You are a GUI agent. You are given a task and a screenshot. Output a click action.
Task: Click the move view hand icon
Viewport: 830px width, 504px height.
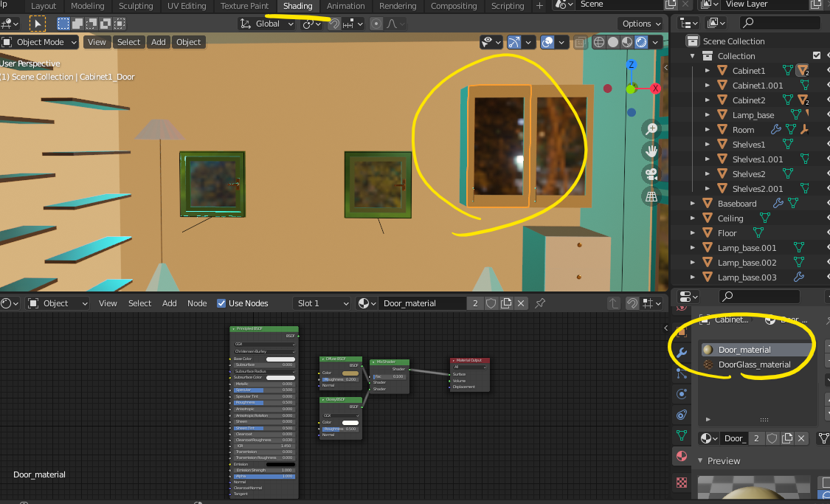[x=651, y=151]
